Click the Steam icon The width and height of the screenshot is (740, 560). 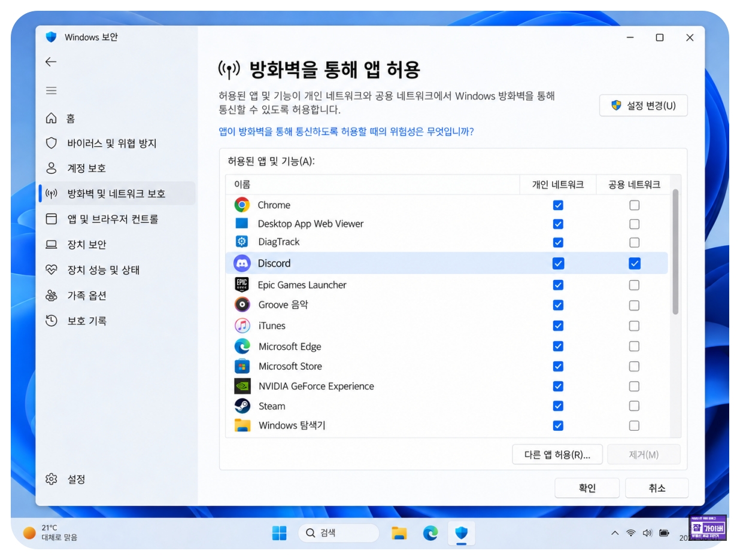pos(242,406)
